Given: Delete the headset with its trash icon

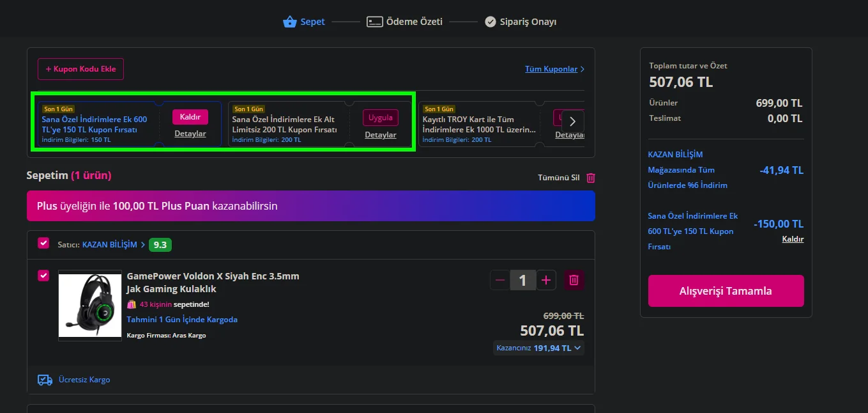Looking at the screenshot, I should 574,280.
